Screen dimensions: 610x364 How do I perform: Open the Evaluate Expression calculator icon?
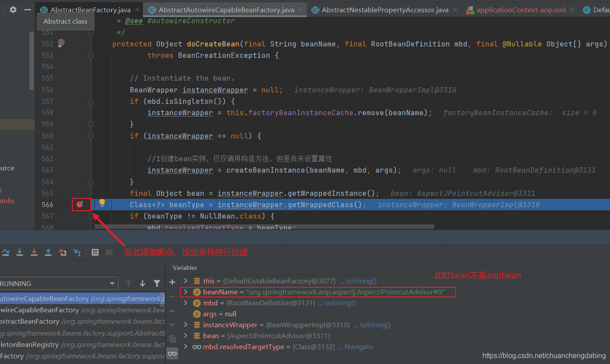[95, 252]
